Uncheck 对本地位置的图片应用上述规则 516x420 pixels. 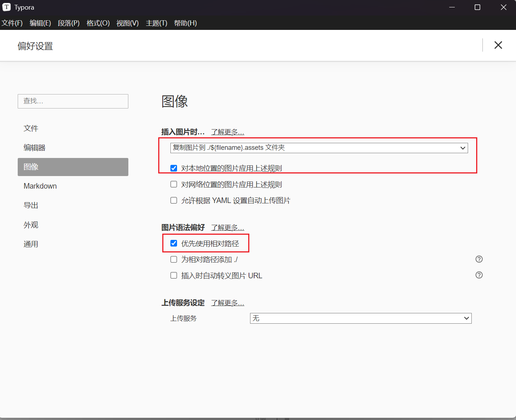(174, 168)
